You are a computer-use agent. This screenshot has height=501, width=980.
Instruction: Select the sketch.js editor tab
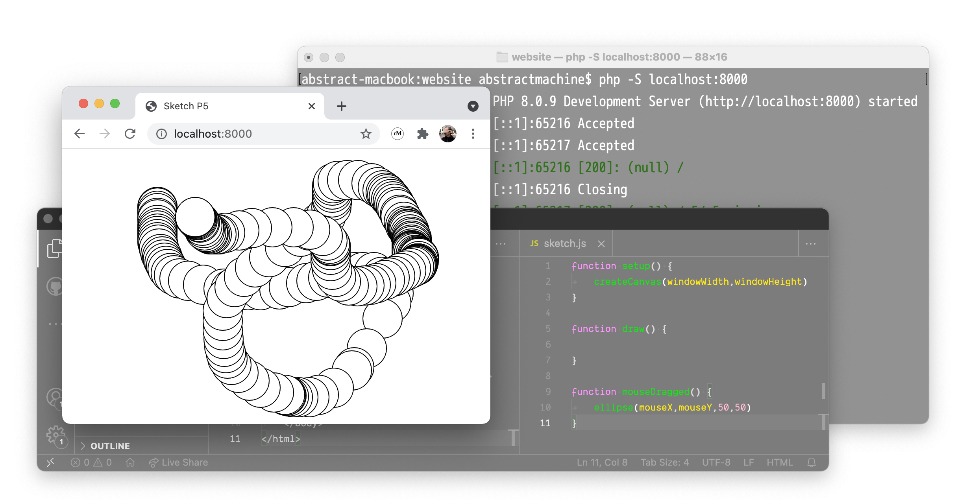tap(564, 244)
